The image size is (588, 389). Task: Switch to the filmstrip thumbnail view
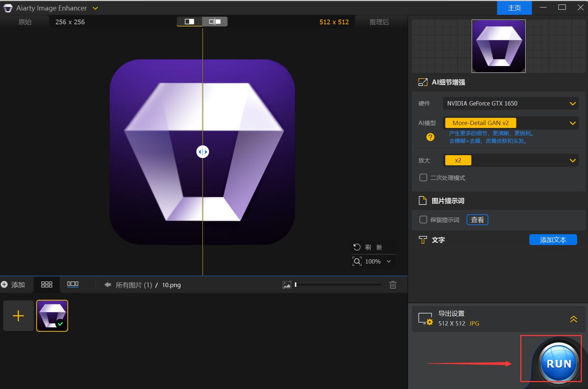[x=73, y=284]
